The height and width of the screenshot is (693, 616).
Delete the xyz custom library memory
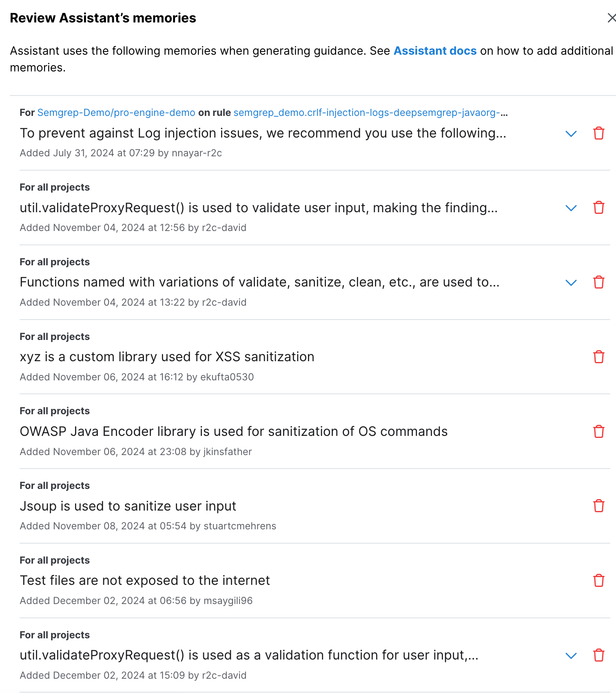(x=598, y=357)
